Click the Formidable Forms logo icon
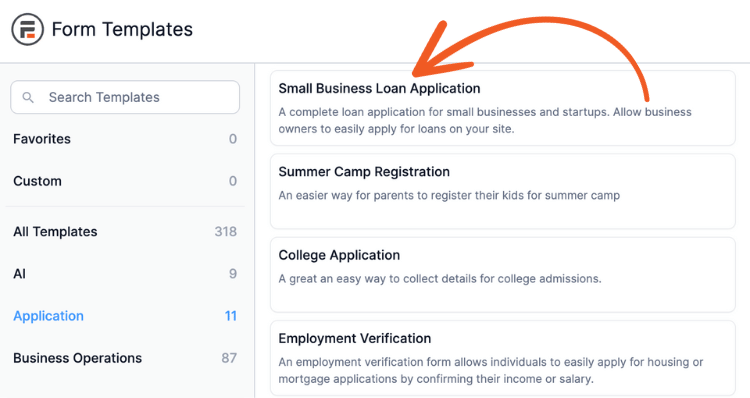Viewport: 750px width, 398px height. pos(27,30)
